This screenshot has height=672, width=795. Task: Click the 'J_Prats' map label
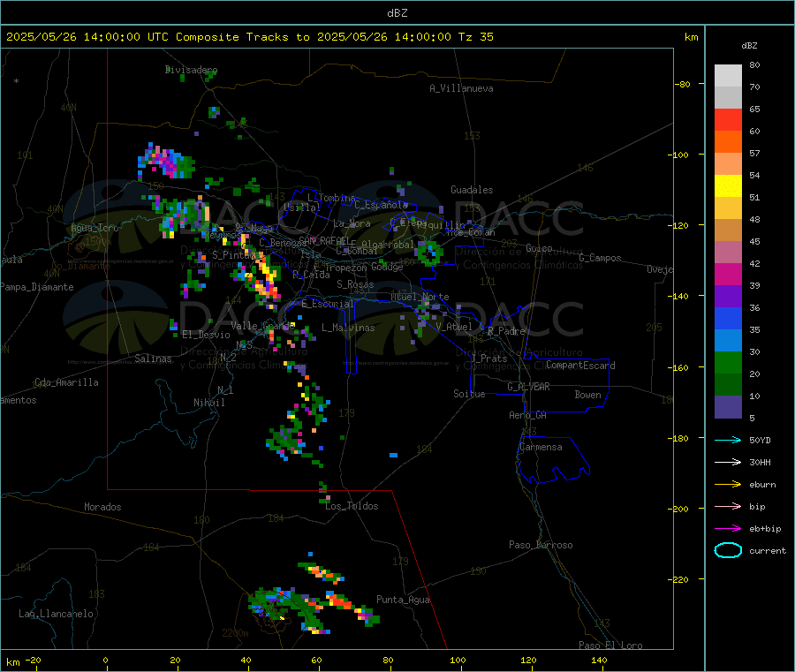pyautogui.click(x=488, y=359)
